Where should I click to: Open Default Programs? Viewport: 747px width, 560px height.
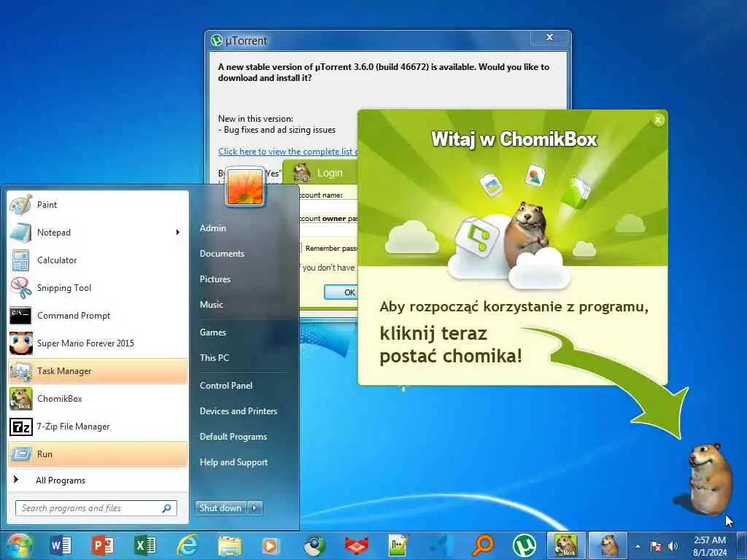[233, 437]
